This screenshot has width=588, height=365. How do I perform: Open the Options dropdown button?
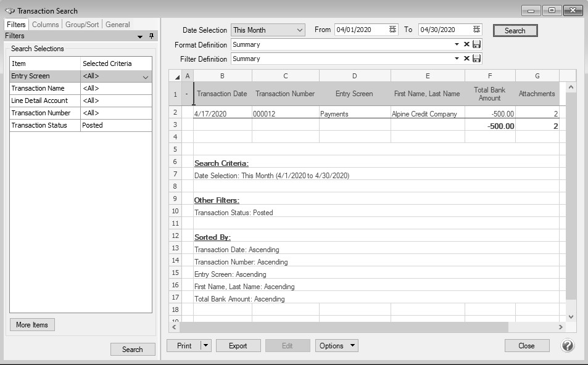[x=337, y=345]
